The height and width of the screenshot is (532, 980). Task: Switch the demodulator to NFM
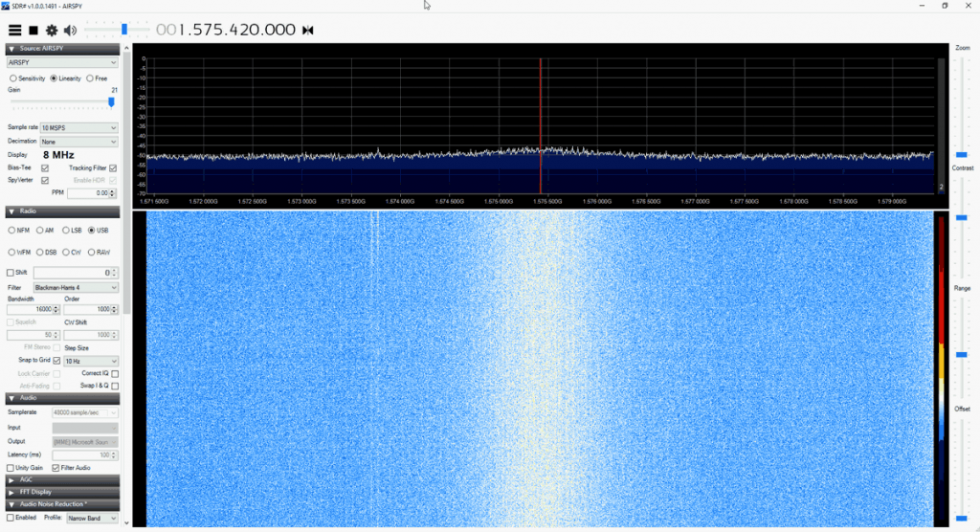click(12, 231)
